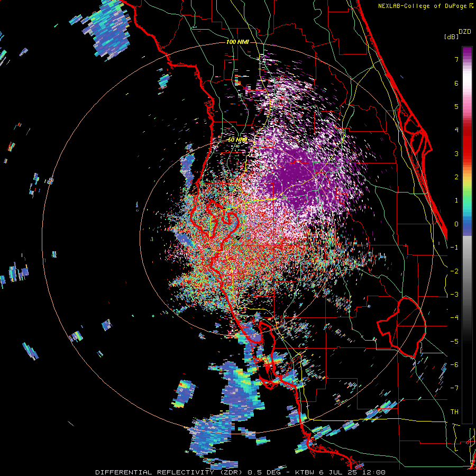Click the 100 NMI range ring label
Image resolution: width=476 pixels, height=476 pixels.
pos(237,42)
